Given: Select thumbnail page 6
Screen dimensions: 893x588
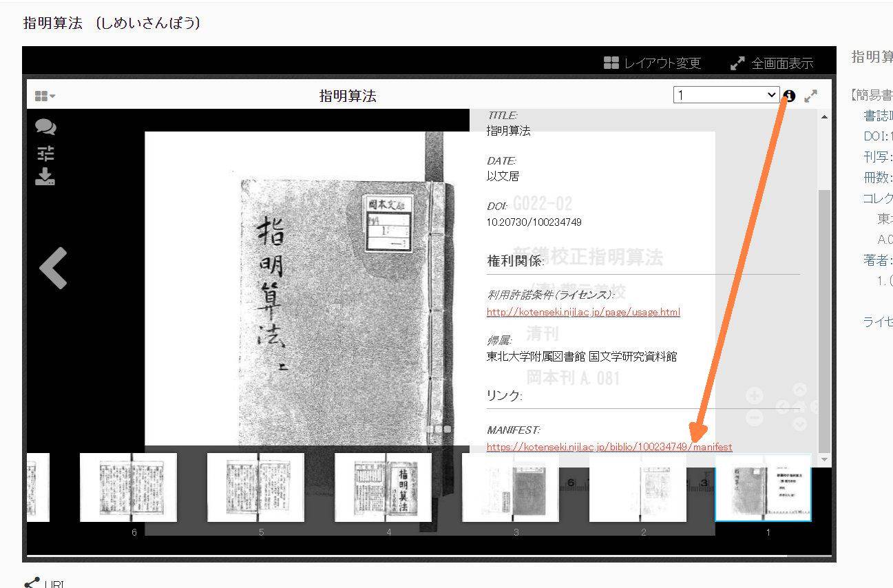Looking at the screenshot, I should [x=128, y=487].
